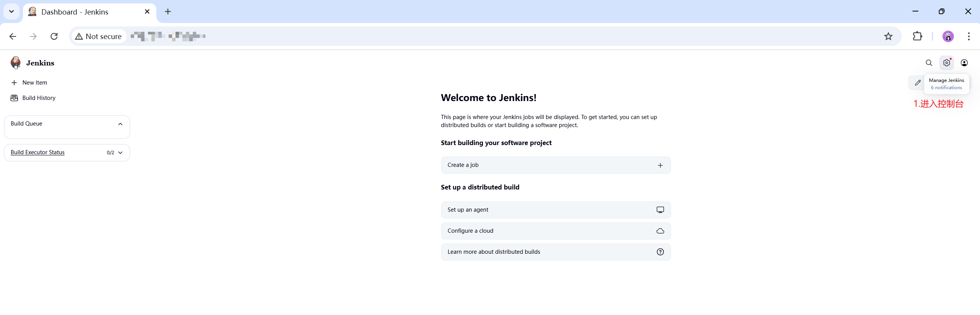Click the pencil edit description icon
Image resolution: width=980 pixels, height=315 pixels.
pos(918,83)
